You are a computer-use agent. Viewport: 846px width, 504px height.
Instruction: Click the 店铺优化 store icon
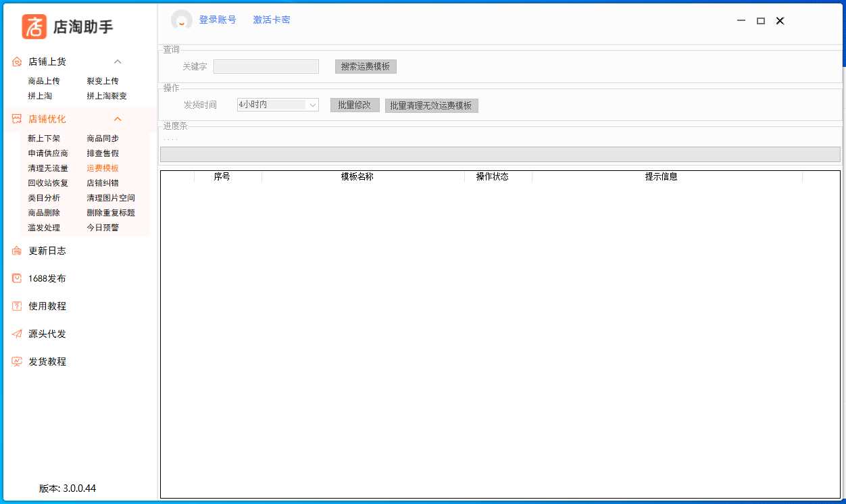point(17,119)
